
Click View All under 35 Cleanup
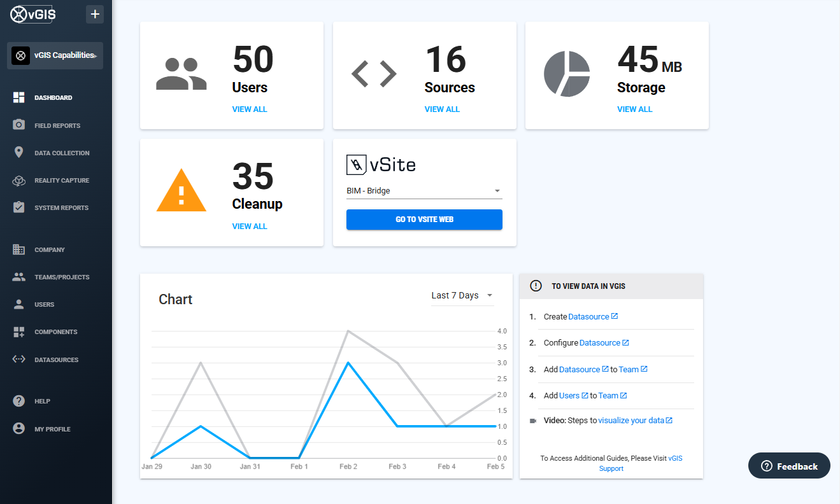coord(250,227)
